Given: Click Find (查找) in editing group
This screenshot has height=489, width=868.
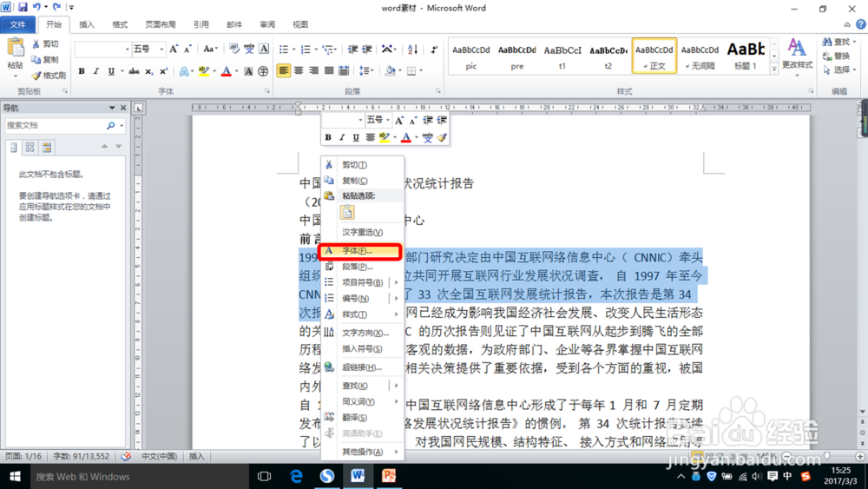Looking at the screenshot, I should pos(838,42).
